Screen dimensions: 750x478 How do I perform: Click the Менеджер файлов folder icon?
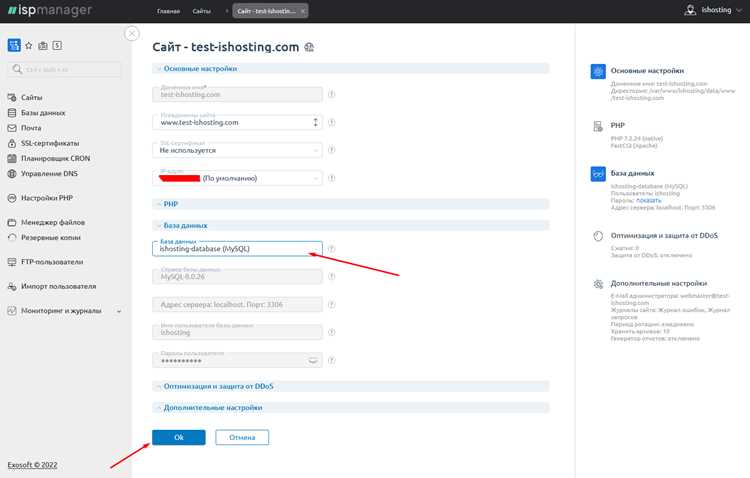pyautogui.click(x=12, y=222)
